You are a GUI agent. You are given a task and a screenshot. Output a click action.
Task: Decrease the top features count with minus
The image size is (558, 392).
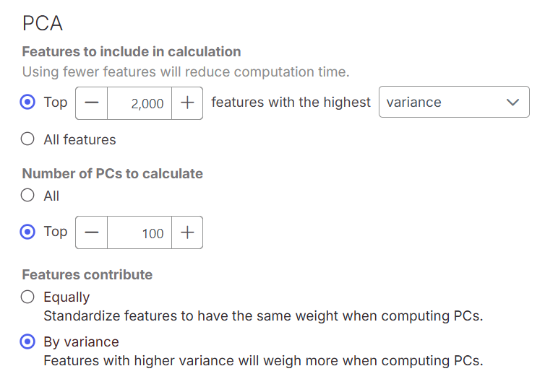coord(91,103)
